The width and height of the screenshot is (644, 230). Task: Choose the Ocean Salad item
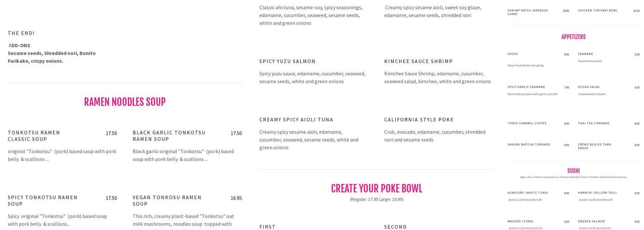(x=589, y=87)
